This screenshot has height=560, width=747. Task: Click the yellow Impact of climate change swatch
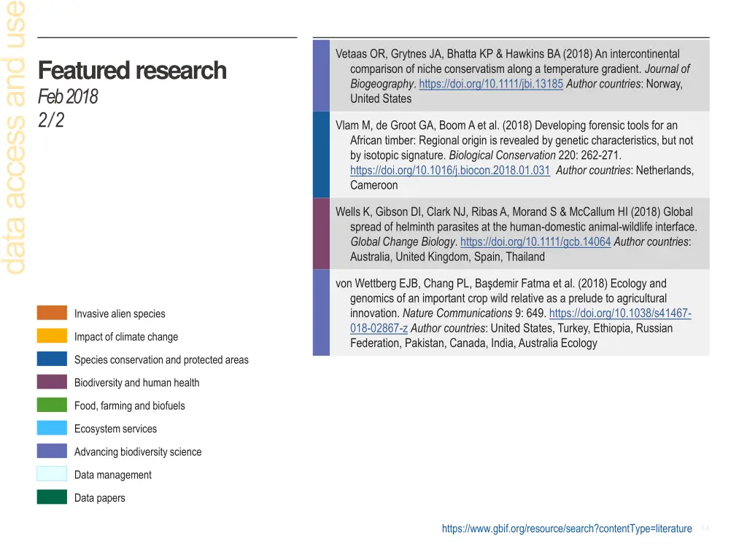[52, 335]
